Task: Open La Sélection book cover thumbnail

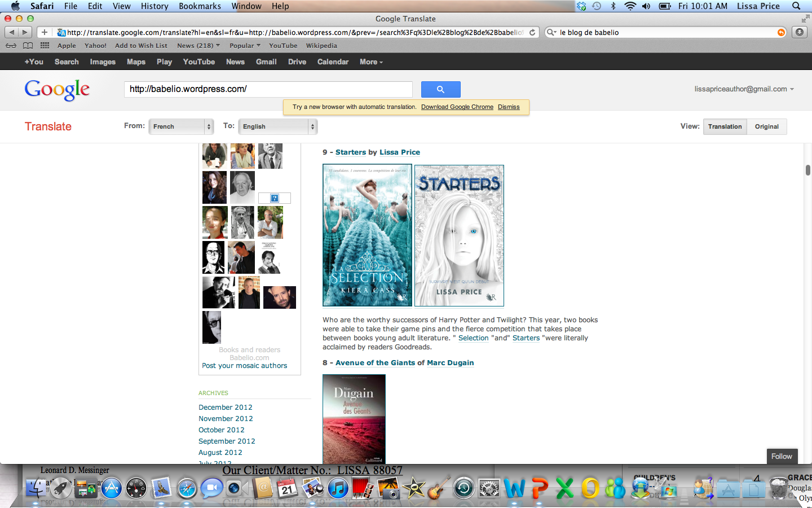Action: 367,235
